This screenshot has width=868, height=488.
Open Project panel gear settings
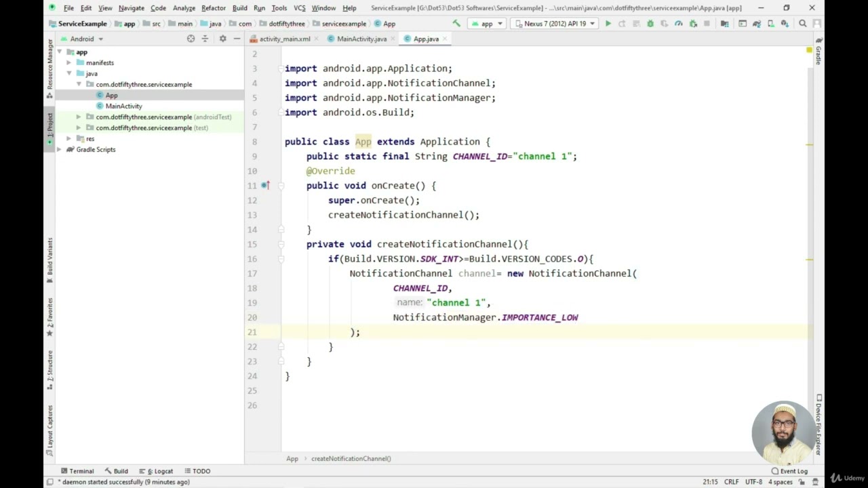[x=222, y=39]
